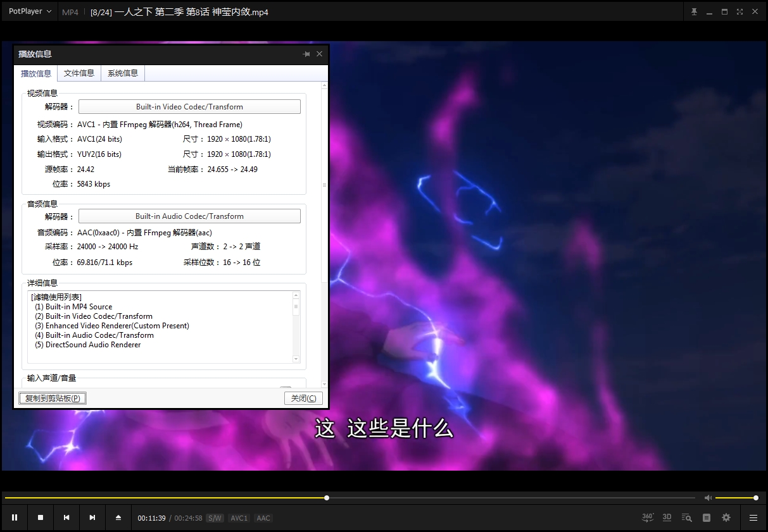The image size is (768, 532).
Task: Click the 复制到剪贴板 button
Action: coord(53,398)
